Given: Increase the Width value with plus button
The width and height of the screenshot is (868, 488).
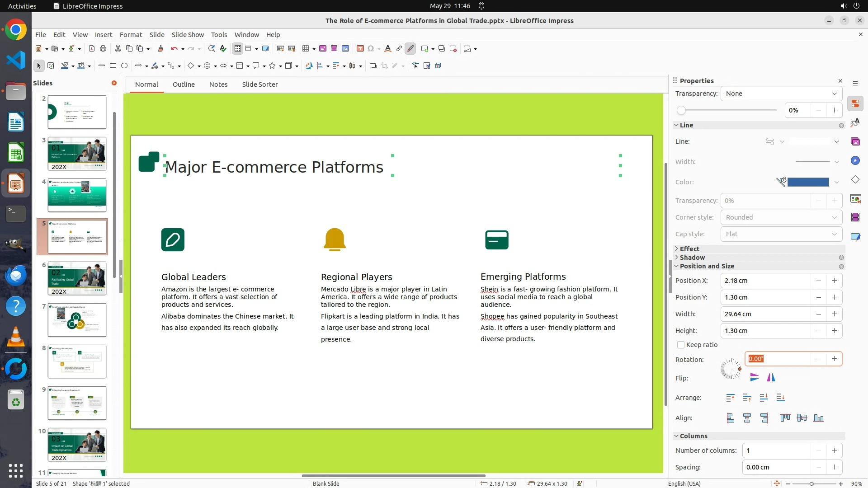Looking at the screenshot, I should 834,314.
